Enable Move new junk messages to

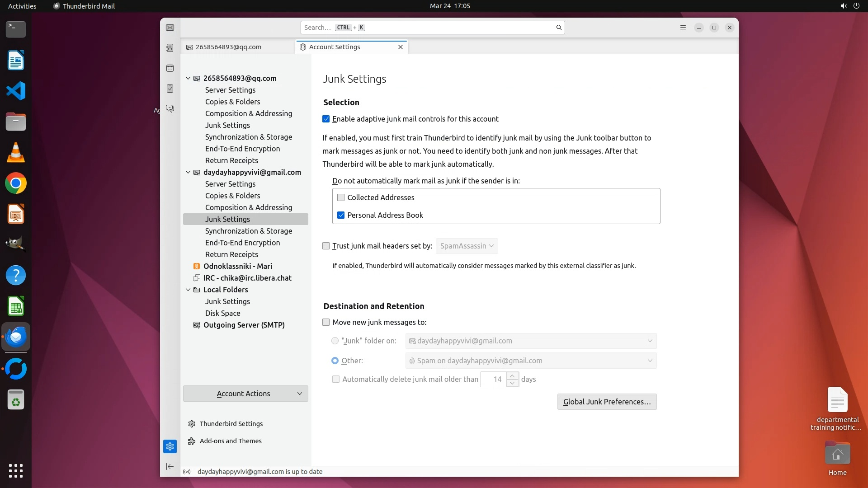(x=326, y=322)
